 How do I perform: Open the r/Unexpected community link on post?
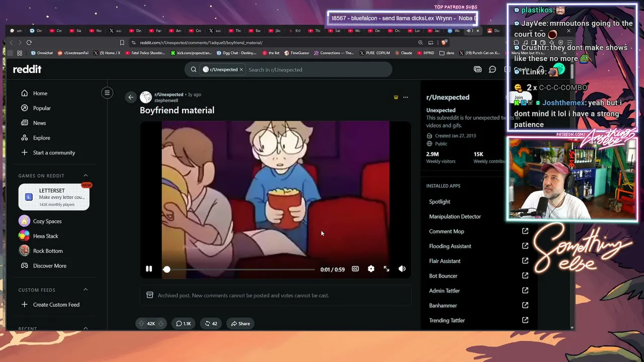[x=169, y=95]
